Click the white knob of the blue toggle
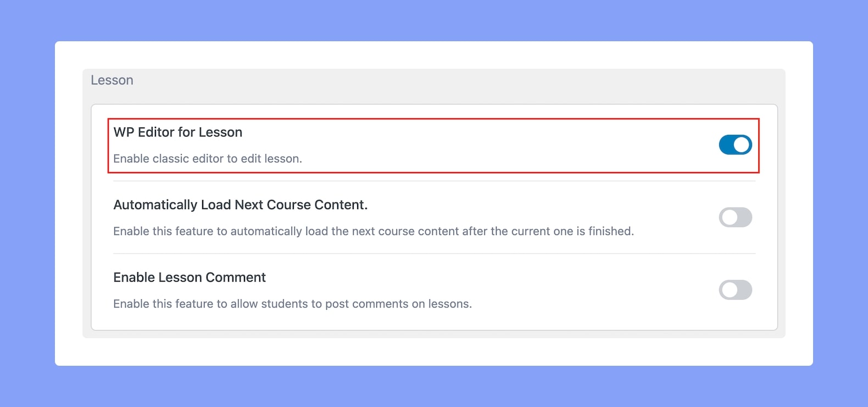 tap(742, 145)
